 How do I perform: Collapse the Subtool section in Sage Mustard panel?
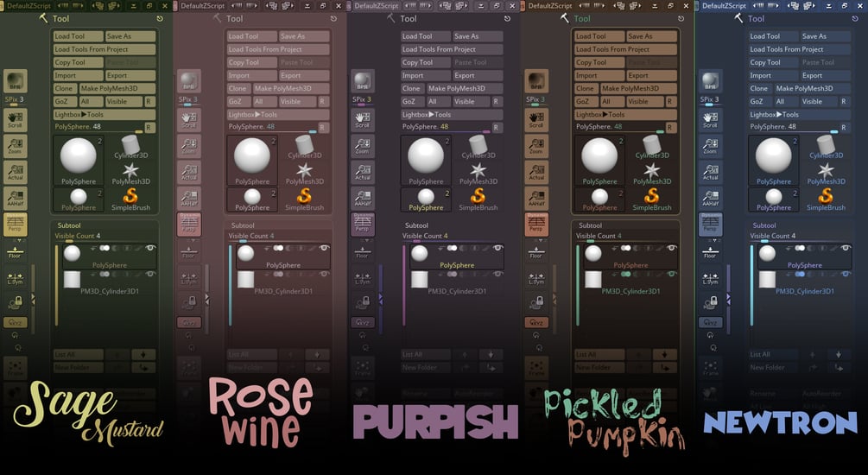coord(69,225)
